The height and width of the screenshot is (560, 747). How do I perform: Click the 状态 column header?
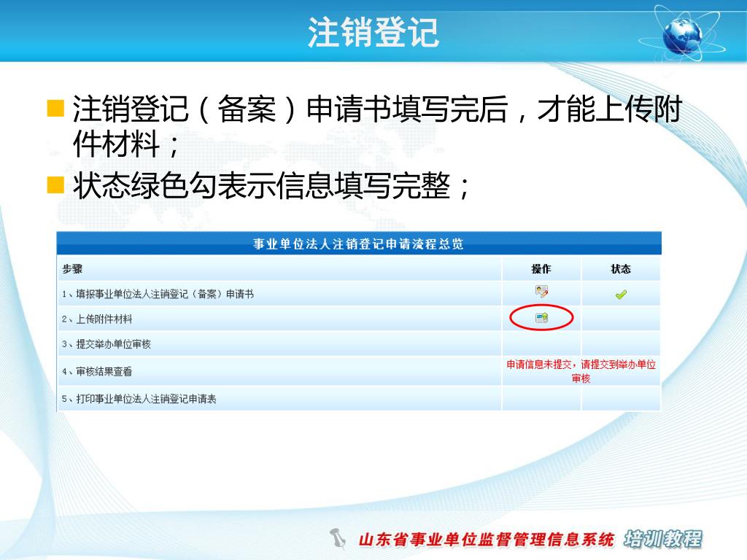pos(621,269)
